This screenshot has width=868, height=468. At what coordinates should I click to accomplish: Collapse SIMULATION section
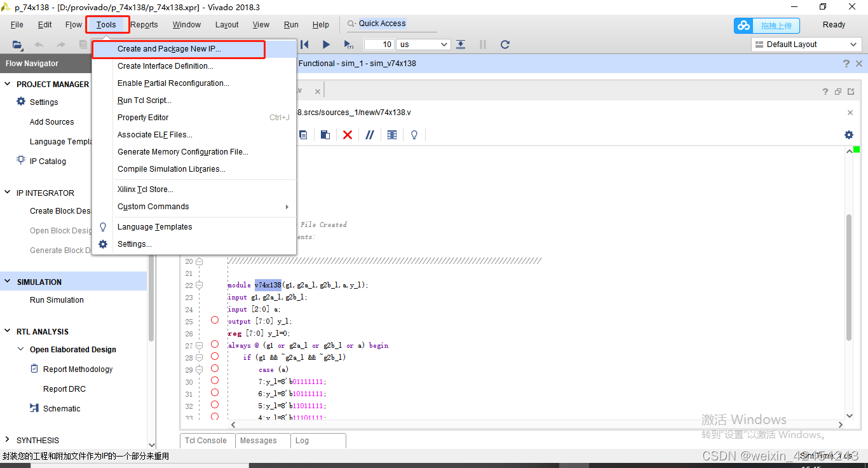click(x=8, y=282)
